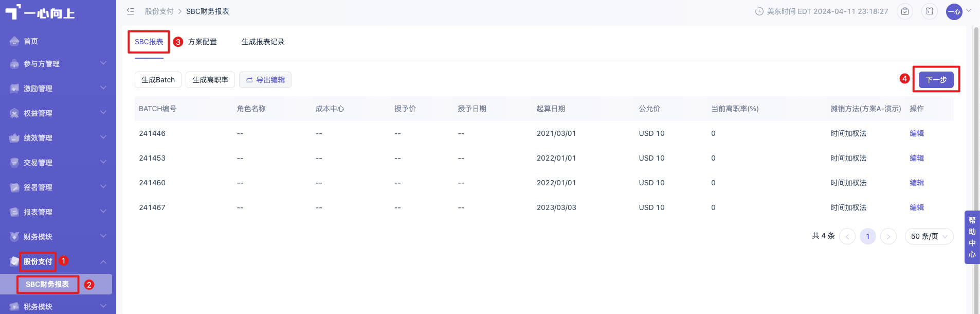Edit batch 241460 via 编辑 link
This screenshot has width=980, height=314.
(x=917, y=183)
